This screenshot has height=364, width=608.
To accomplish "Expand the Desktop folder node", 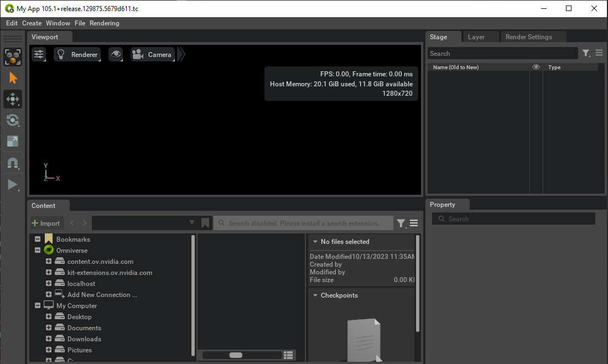I will (49, 316).
